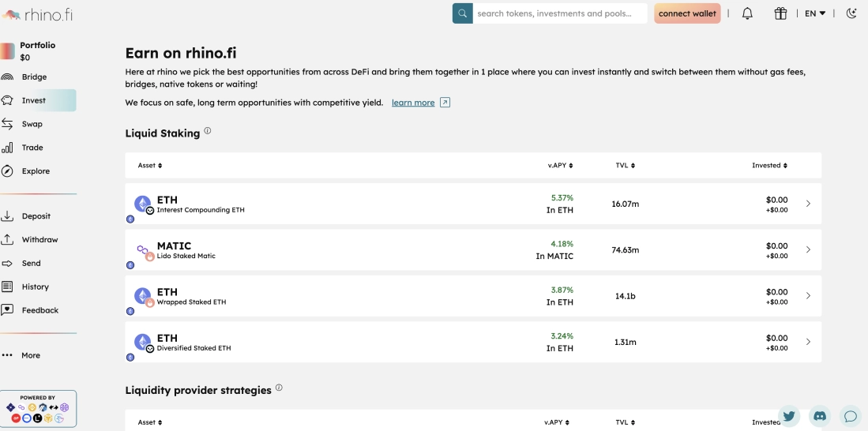This screenshot has height=431, width=868.
Task: Click the search magnifier icon
Action: [x=462, y=13]
